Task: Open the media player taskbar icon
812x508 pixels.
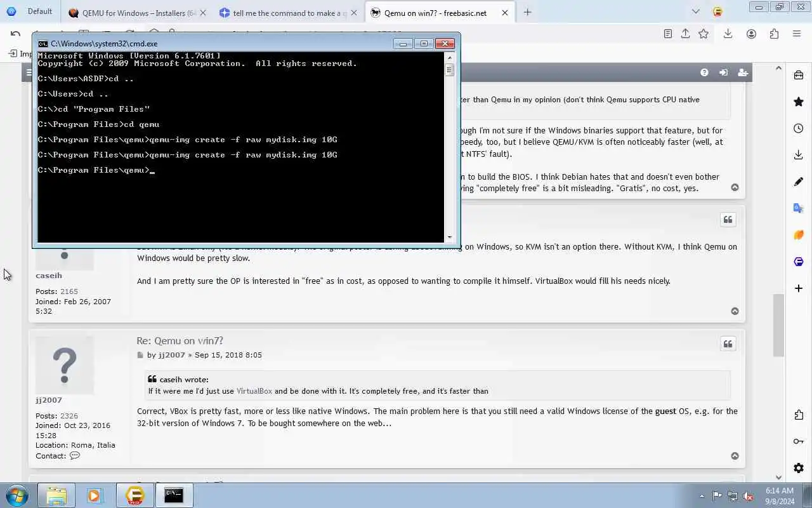Action: [95, 495]
